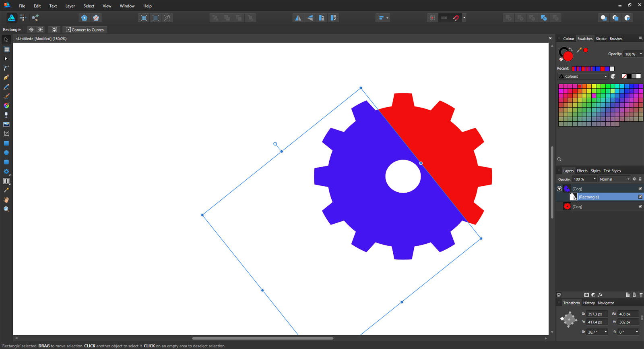The height and width of the screenshot is (349, 644).
Task: Select the Rounded Rectangle tool
Action: pyautogui.click(x=6, y=162)
